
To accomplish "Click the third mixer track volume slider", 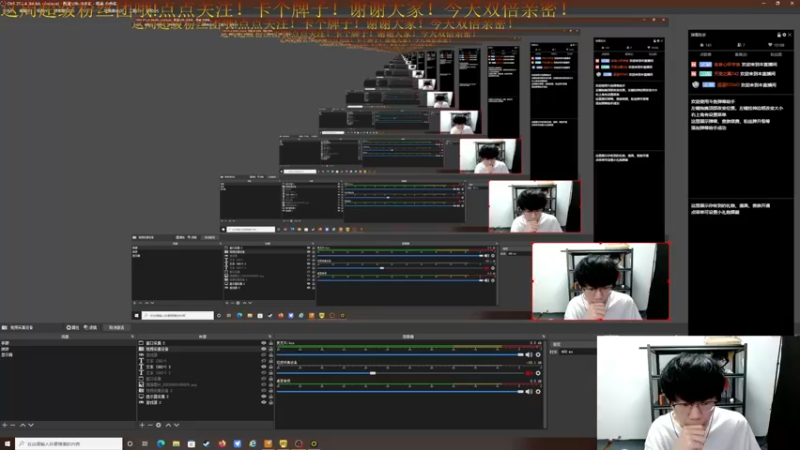I will (401, 392).
